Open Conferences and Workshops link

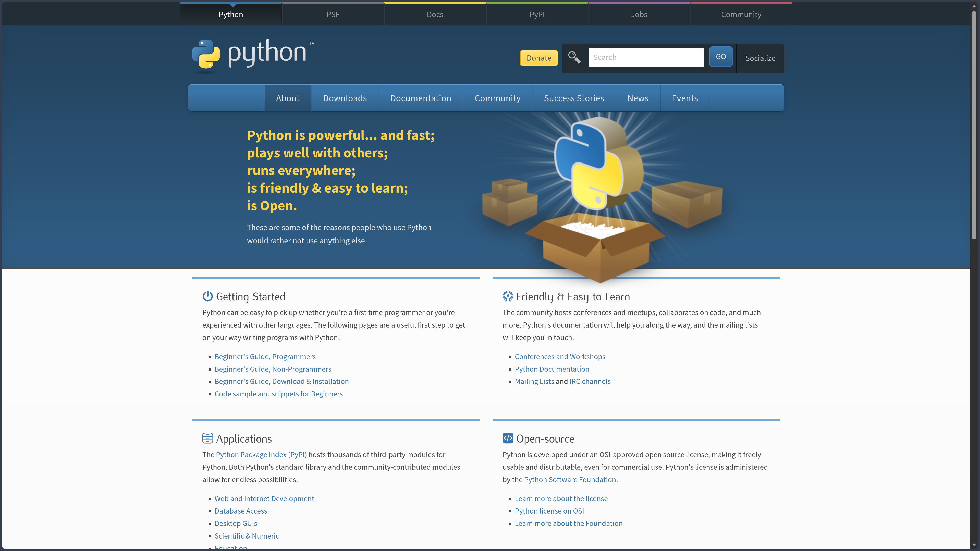[x=560, y=356]
